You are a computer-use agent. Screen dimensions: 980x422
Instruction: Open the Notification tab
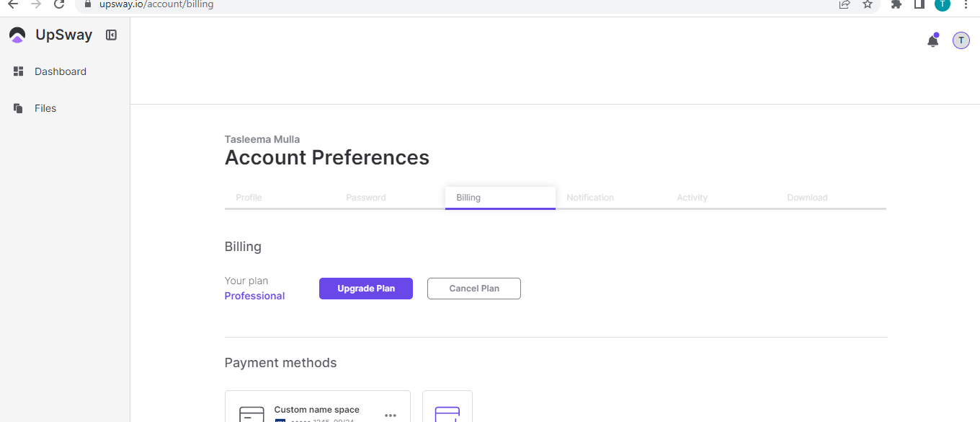pyautogui.click(x=590, y=198)
